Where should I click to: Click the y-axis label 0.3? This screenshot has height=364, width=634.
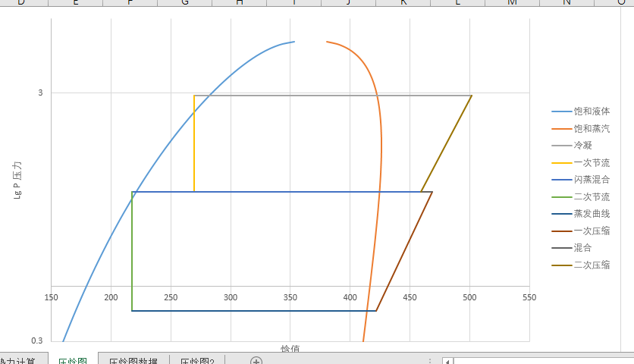[37, 340]
